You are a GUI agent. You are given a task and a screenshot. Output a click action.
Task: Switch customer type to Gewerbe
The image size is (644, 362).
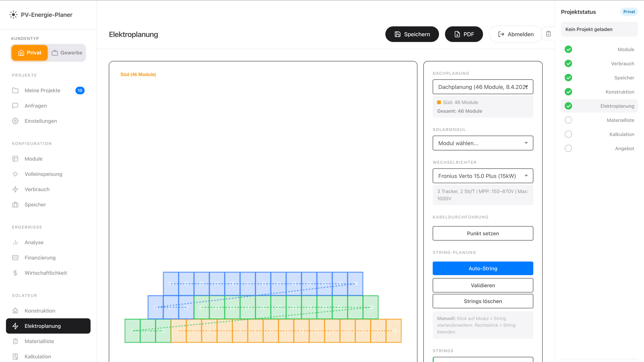point(67,53)
